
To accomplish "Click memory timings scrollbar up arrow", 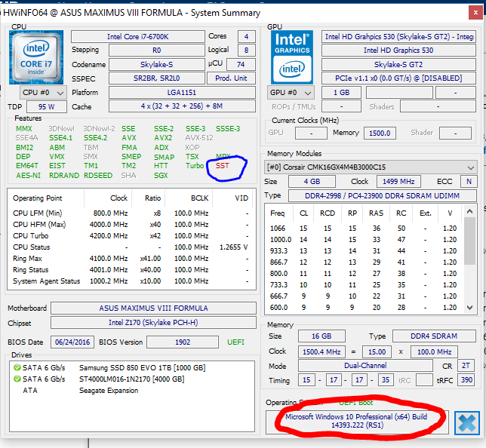I will click(x=469, y=212).
